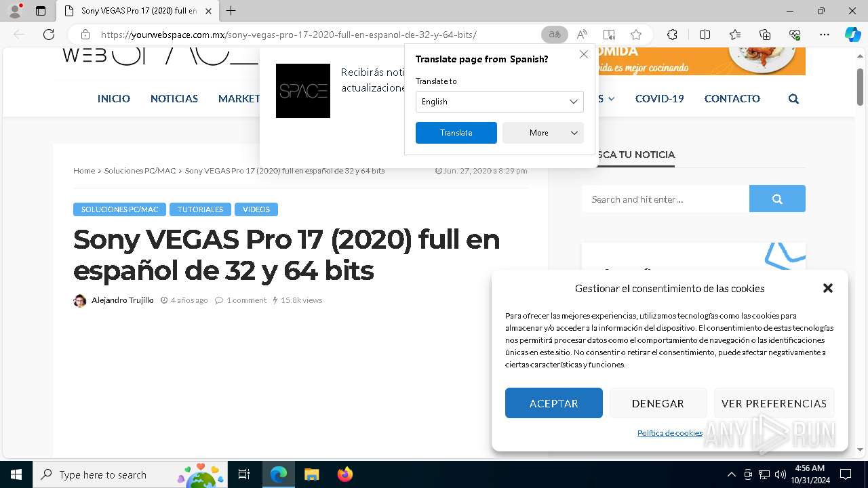The width and height of the screenshot is (868, 488).
Task: Go to INICIO menu item
Action: 113,98
